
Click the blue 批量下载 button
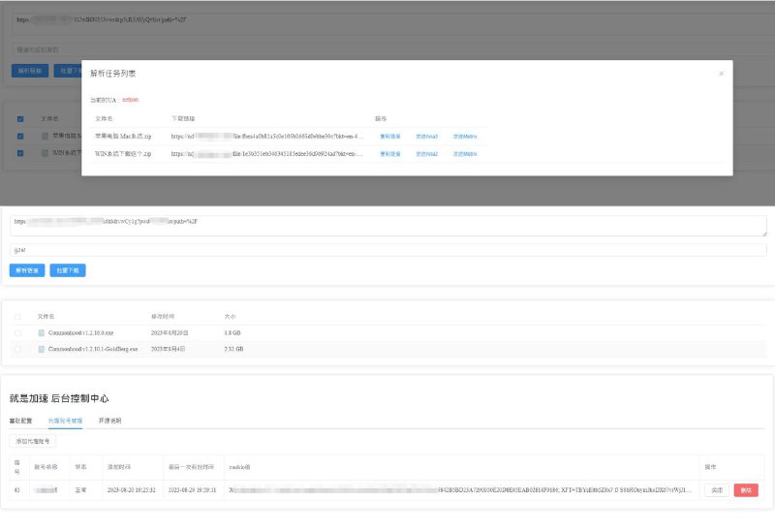coord(69,270)
